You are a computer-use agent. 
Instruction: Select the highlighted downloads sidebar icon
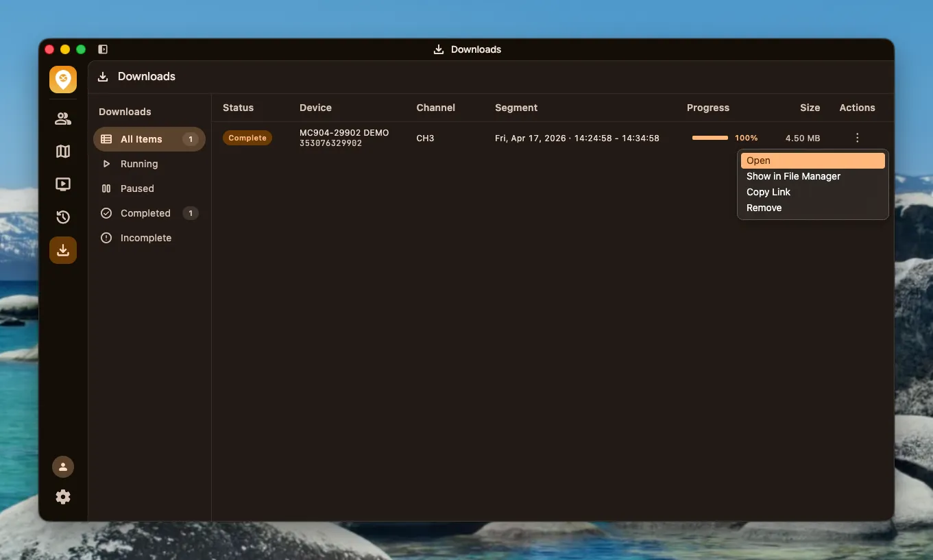click(x=63, y=250)
